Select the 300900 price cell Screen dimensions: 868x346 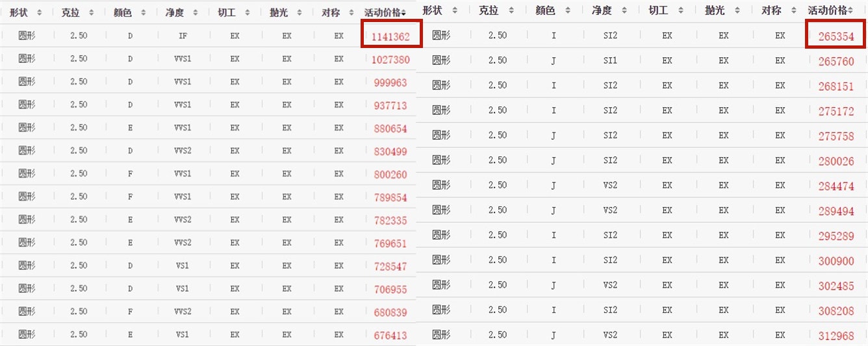tap(836, 261)
